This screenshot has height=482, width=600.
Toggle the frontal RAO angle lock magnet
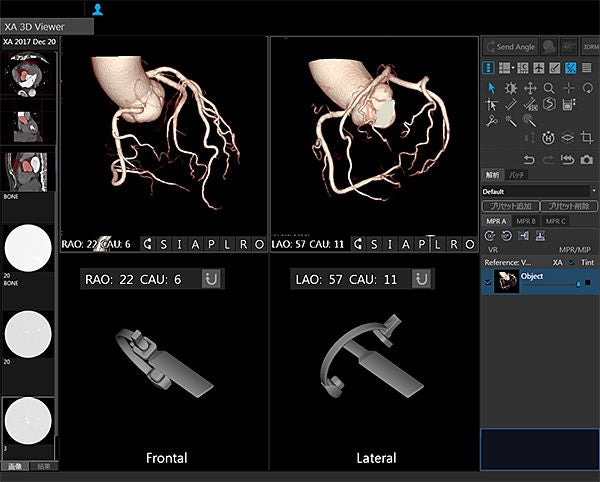tap(211, 279)
